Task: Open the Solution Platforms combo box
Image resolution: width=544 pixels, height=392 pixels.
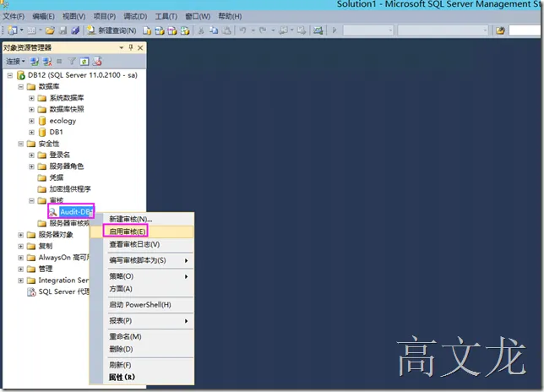Action: [x=443, y=30]
